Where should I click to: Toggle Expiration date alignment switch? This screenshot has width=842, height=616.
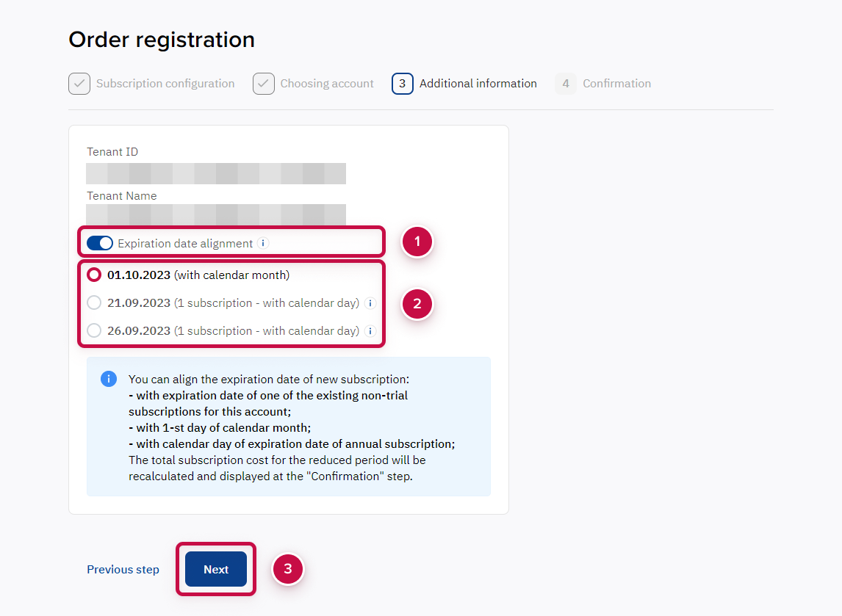pos(100,243)
